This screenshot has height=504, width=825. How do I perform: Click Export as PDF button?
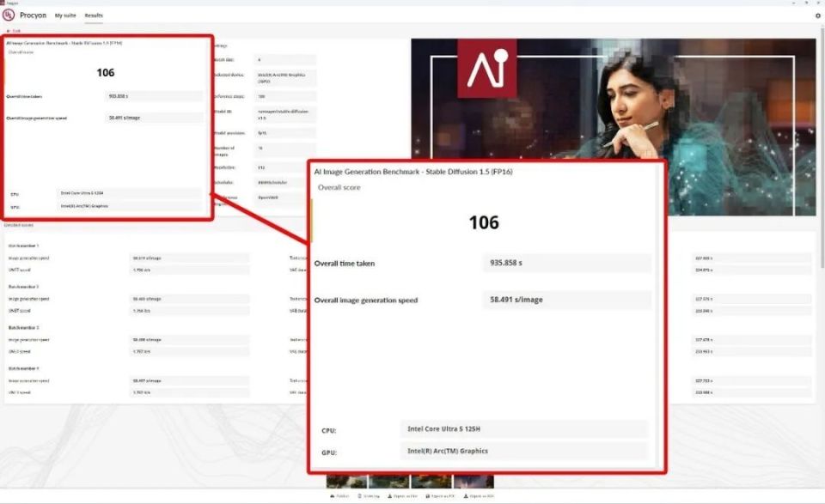440,496
